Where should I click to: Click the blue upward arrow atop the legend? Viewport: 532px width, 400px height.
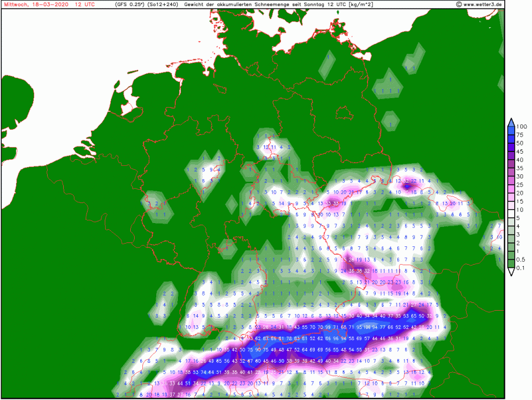click(x=510, y=122)
